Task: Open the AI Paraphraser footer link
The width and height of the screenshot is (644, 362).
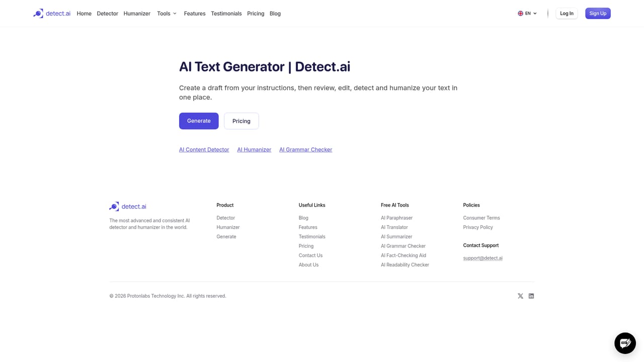Action: coord(396,218)
